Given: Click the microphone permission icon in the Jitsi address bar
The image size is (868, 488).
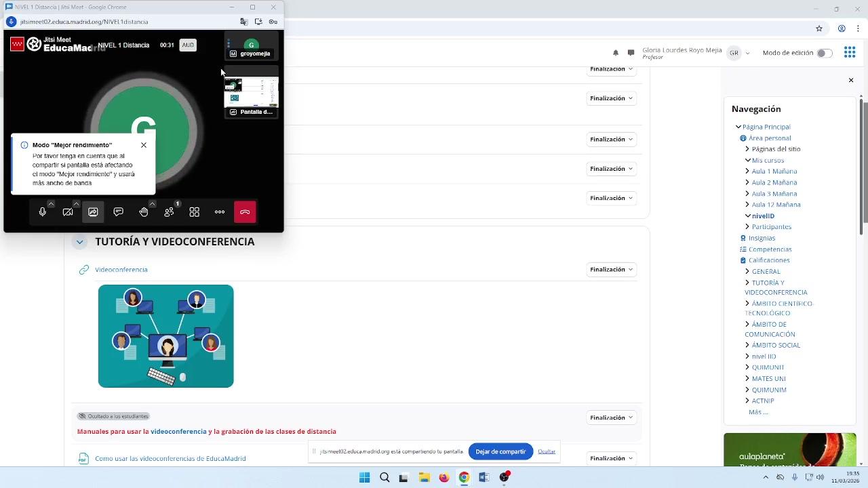Looking at the screenshot, I should coord(12,22).
